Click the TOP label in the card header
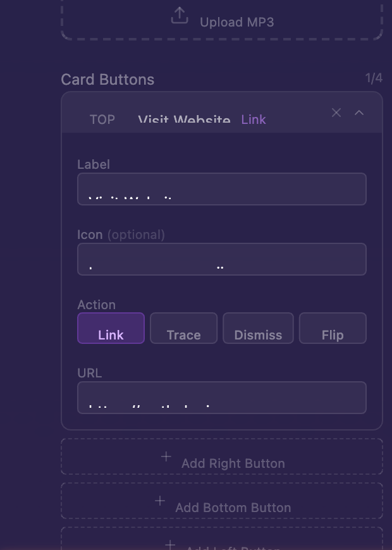This screenshot has height=550, width=392. tap(102, 119)
